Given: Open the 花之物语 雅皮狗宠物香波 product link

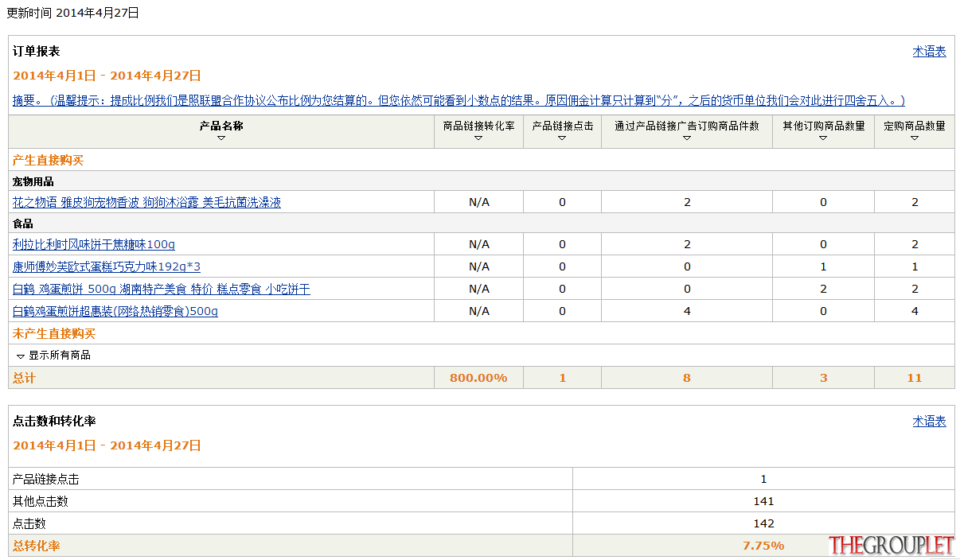Looking at the screenshot, I should [146, 203].
